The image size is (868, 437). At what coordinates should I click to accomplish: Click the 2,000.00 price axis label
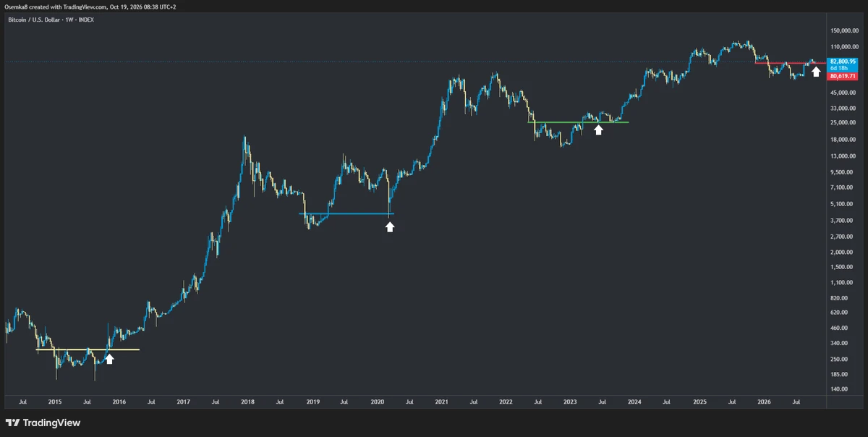point(841,252)
